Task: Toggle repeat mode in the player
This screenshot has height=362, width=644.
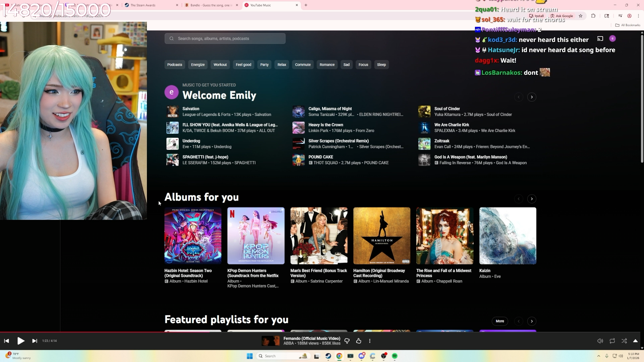Action: (612, 341)
